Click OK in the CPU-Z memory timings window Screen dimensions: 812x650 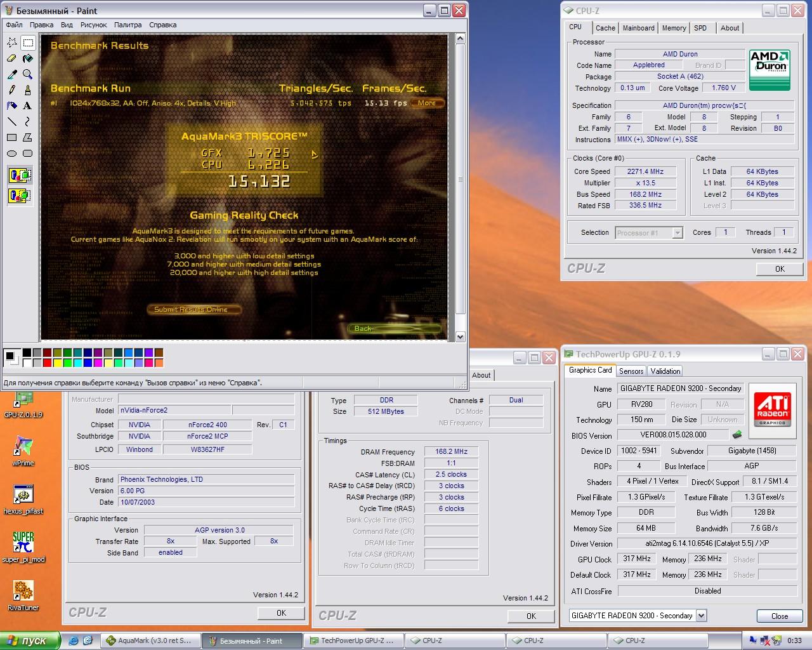531,616
